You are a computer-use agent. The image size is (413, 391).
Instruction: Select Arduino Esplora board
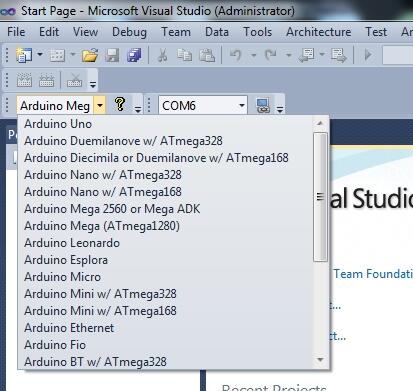tap(165, 260)
